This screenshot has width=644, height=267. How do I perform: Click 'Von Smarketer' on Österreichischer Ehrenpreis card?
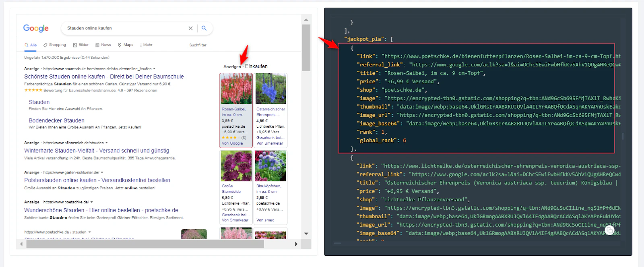click(x=270, y=143)
